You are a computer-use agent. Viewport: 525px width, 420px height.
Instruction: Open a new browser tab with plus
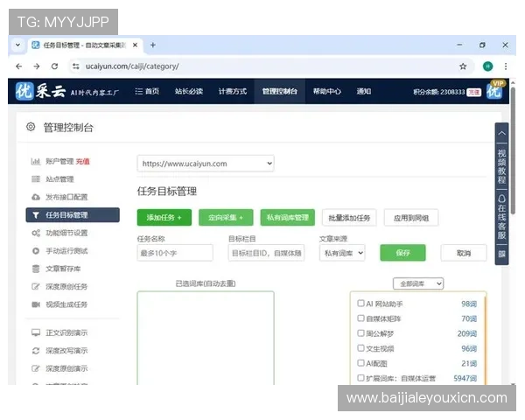point(152,45)
